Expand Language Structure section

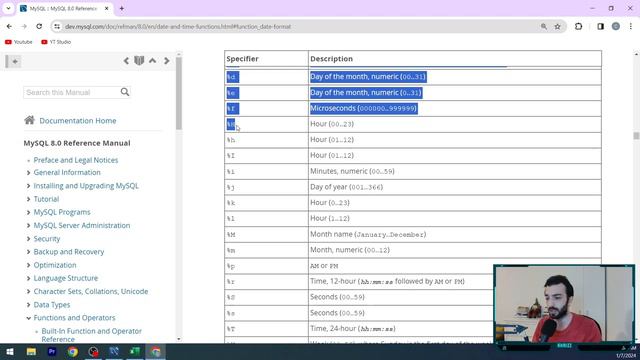[29, 278]
